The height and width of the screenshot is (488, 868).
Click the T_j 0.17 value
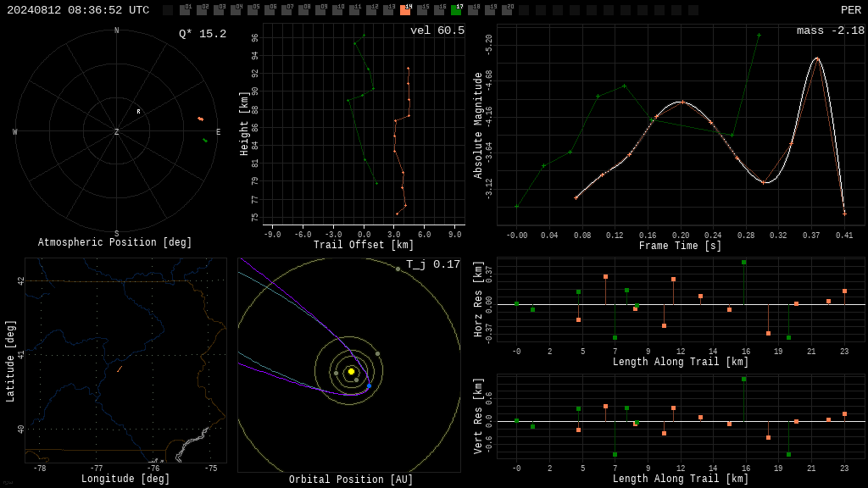433,264
